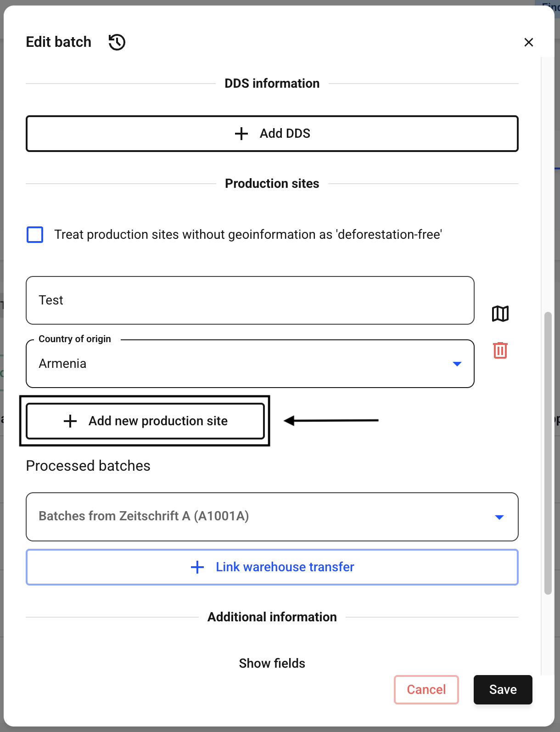Viewport: 560px width, 732px height.
Task: Click blue plus icon of Link warehouse transfer
Action: pyautogui.click(x=197, y=567)
